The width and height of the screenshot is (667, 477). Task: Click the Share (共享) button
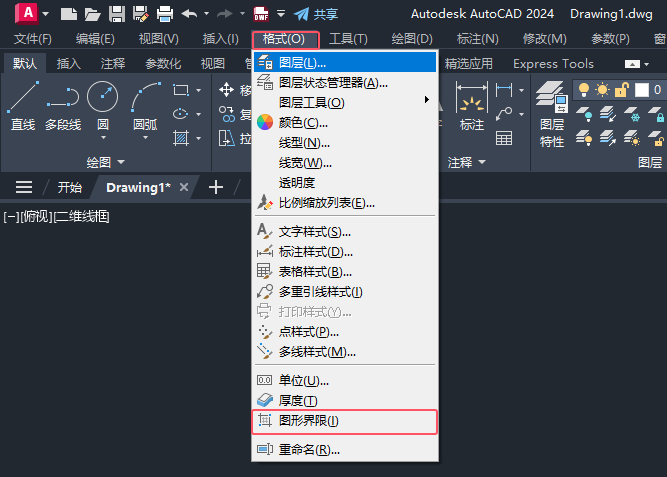(316, 14)
